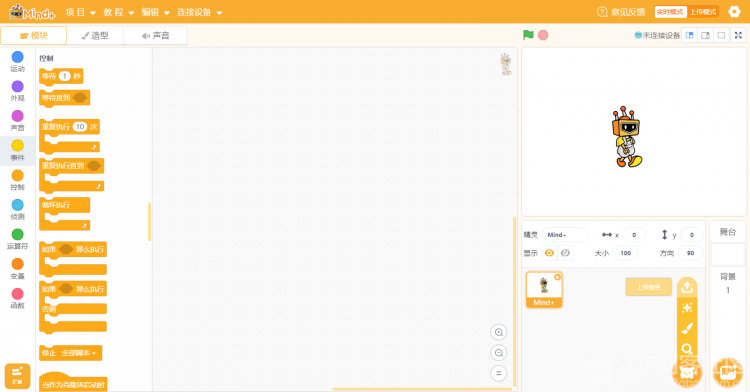The width and height of the screenshot is (750, 392).
Task: Open the 编辑 edit menu
Action: coord(155,12)
